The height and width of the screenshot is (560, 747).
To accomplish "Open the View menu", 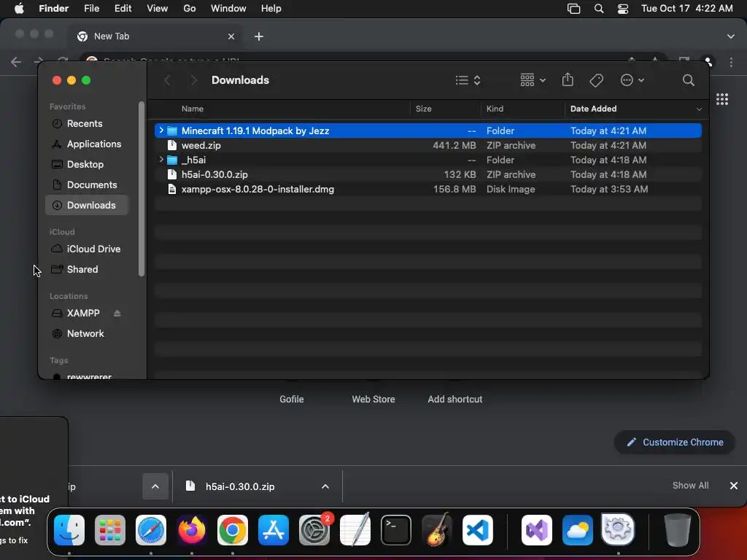I will coord(158,9).
